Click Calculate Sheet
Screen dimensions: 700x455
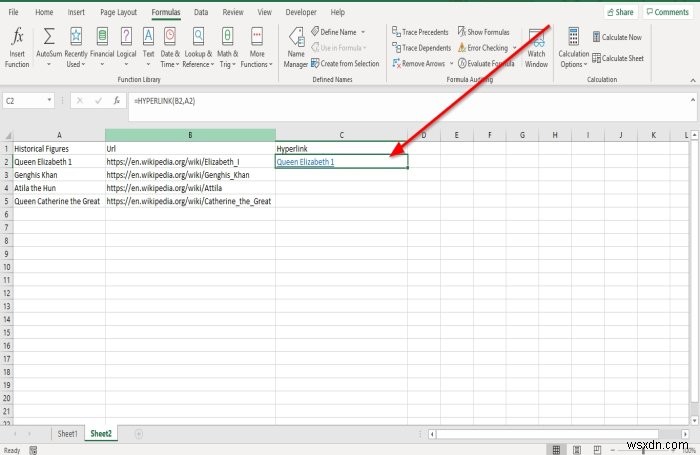point(618,58)
